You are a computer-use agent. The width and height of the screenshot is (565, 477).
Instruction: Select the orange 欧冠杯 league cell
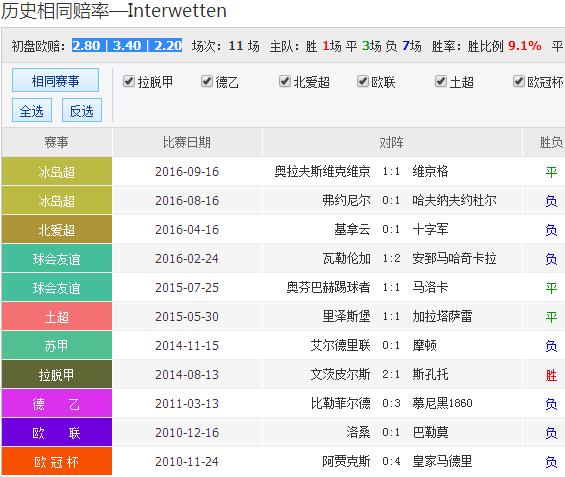point(57,462)
